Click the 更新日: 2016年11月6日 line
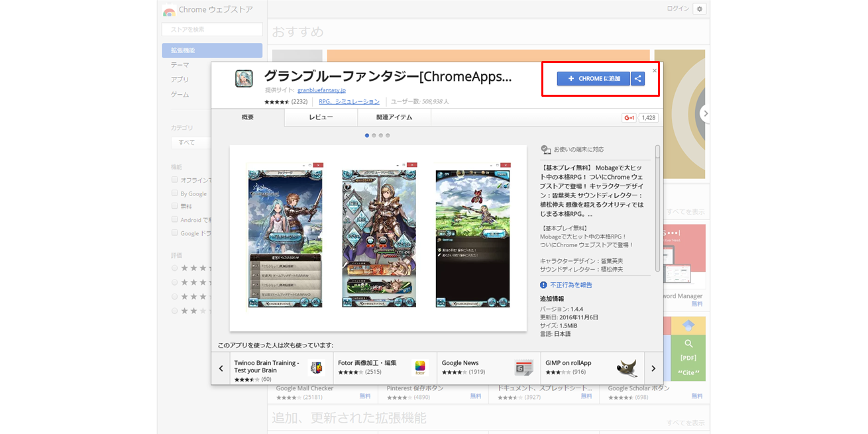The height and width of the screenshot is (434, 868). pos(569,317)
